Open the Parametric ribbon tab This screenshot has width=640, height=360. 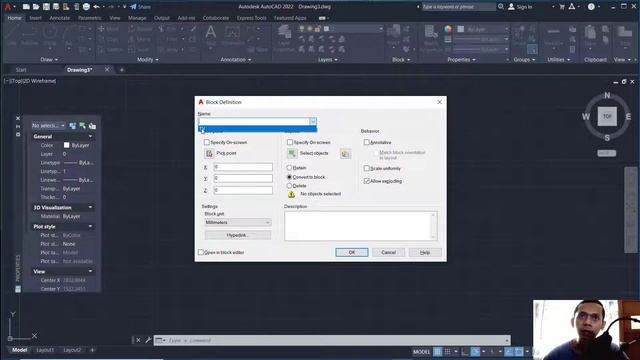coord(90,18)
